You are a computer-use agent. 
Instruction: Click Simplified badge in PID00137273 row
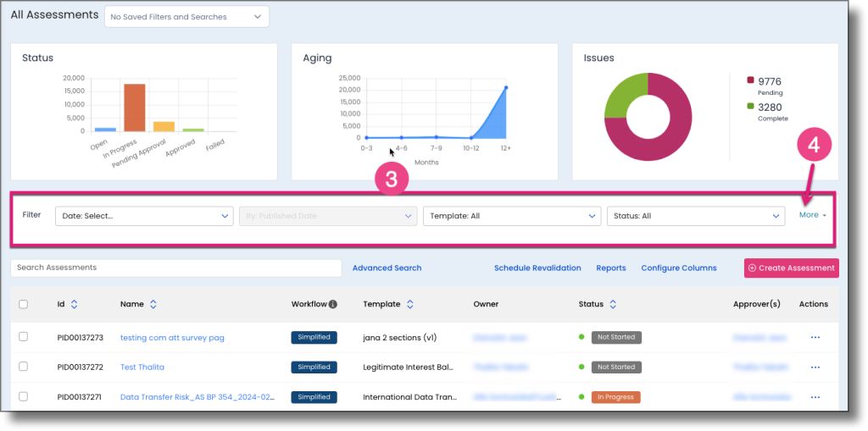click(x=314, y=338)
